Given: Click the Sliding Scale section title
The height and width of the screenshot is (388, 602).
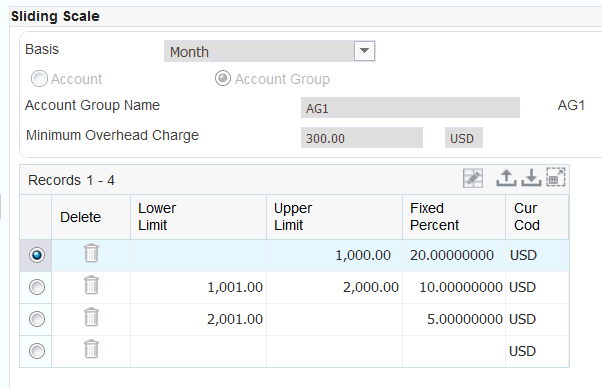Looking at the screenshot, I should pyautogui.click(x=55, y=16).
